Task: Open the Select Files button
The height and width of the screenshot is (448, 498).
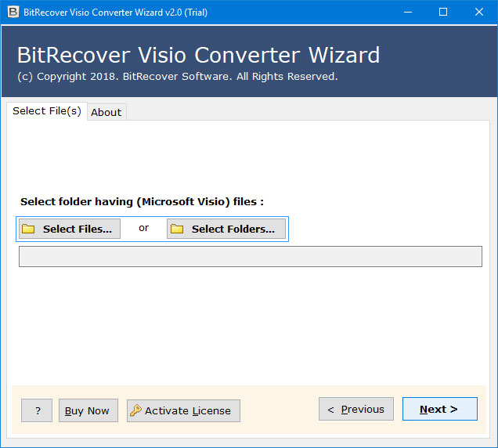Action: coord(70,229)
